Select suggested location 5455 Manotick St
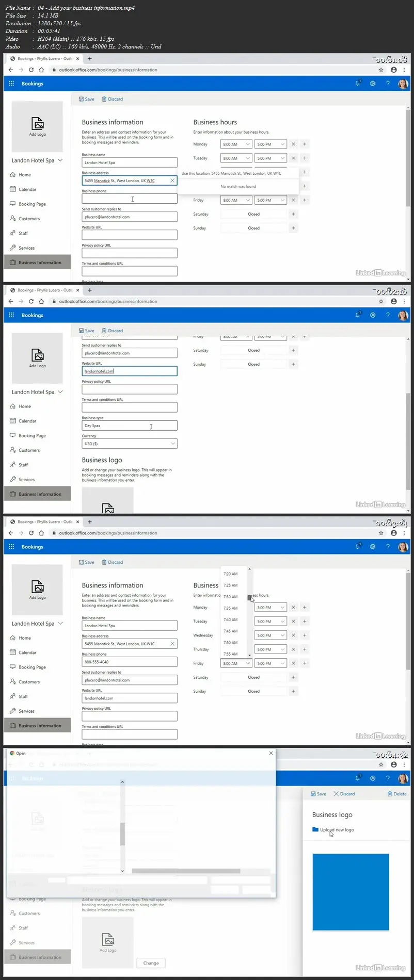This screenshot has height=980, width=414. [238, 173]
